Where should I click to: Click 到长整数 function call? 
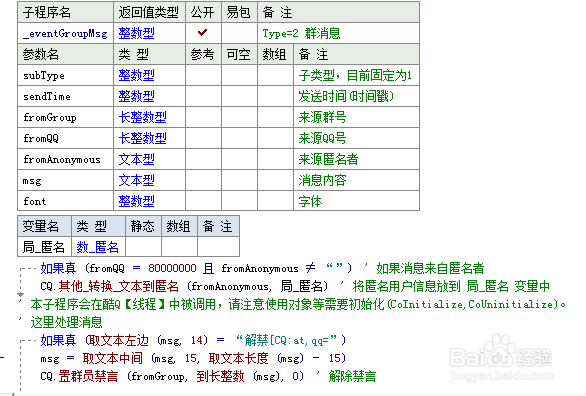tap(220, 376)
